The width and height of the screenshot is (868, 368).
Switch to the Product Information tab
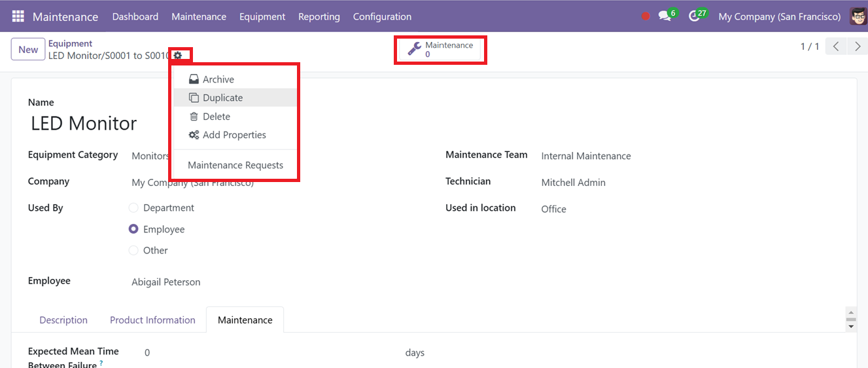point(152,320)
